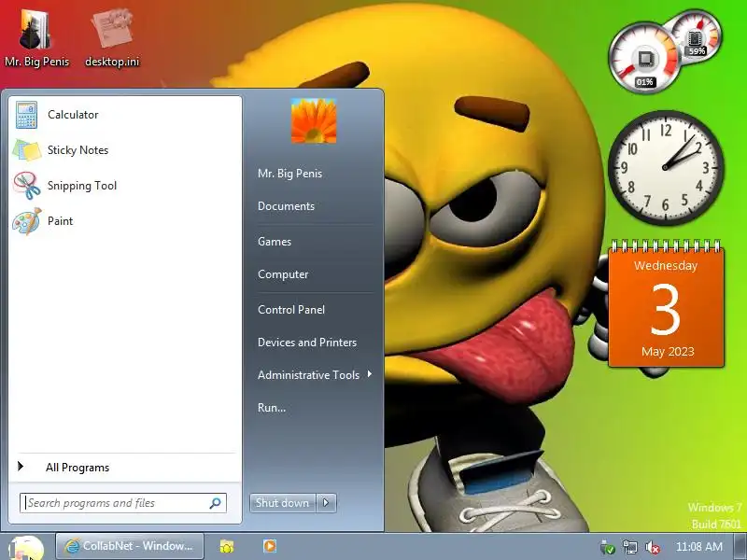Open the Run... dialog
The image size is (747, 560).
coord(272,408)
